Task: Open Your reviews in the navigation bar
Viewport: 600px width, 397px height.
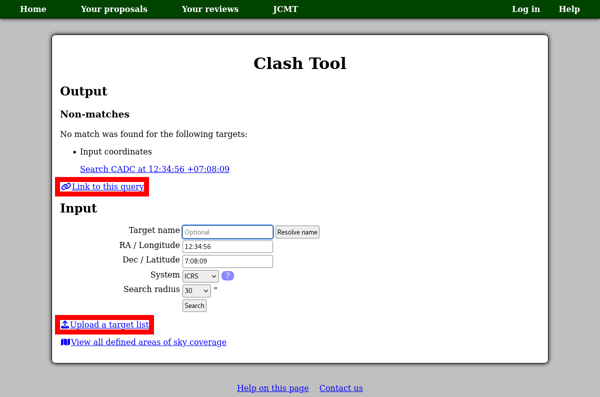Action: pyautogui.click(x=210, y=9)
